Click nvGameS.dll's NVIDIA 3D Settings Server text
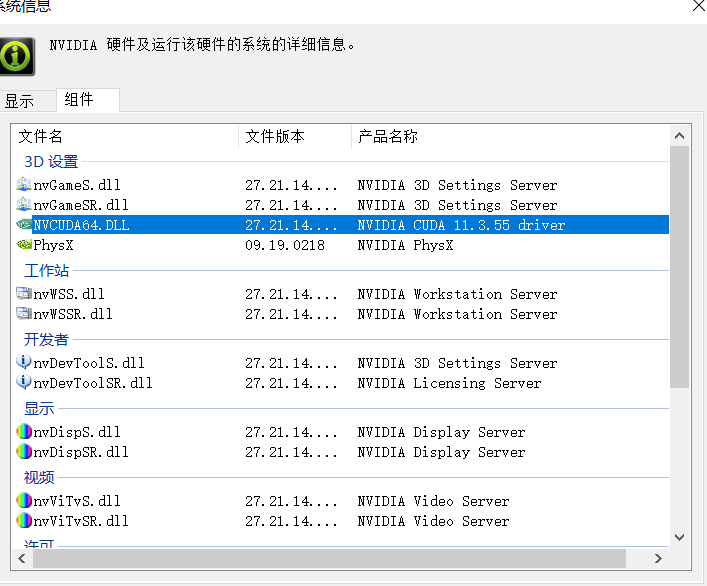 [457, 185]
